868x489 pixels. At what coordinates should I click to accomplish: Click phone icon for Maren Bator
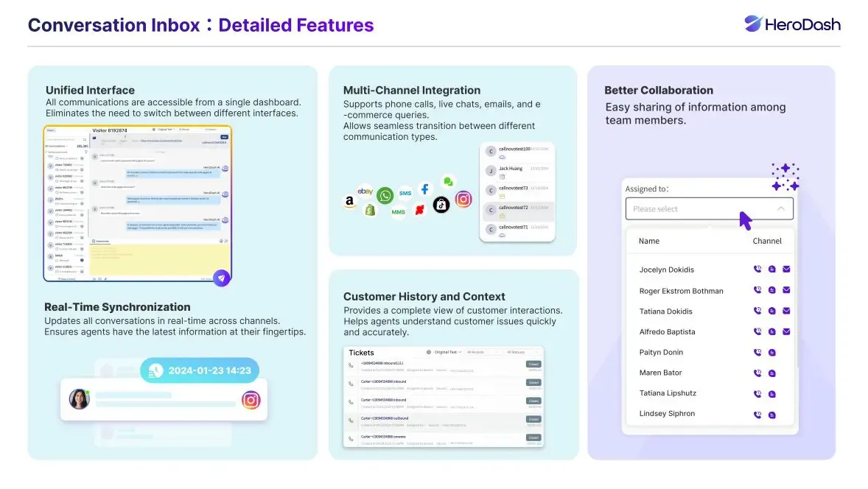click(757, 373)
